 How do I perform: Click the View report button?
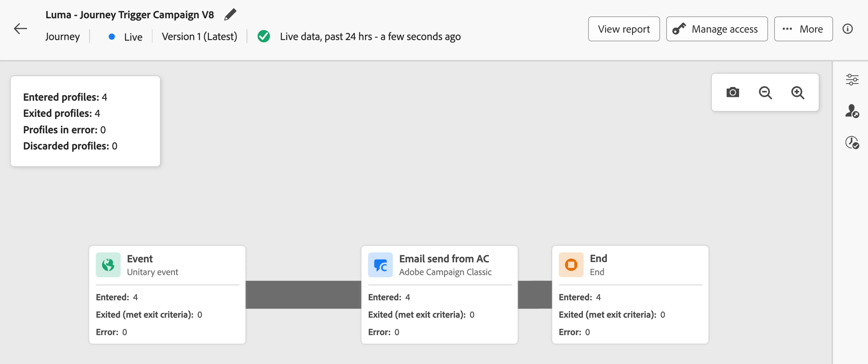(x=624, y=29)
